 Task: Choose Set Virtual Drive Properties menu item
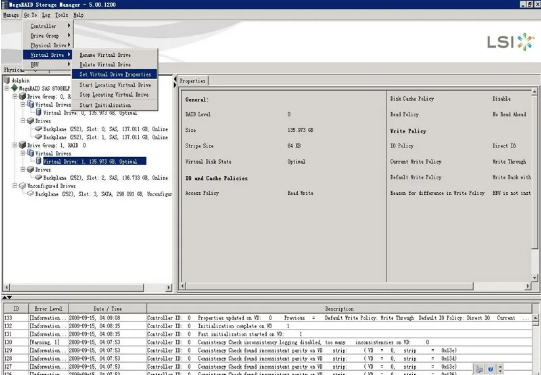[x=115, y=74]
